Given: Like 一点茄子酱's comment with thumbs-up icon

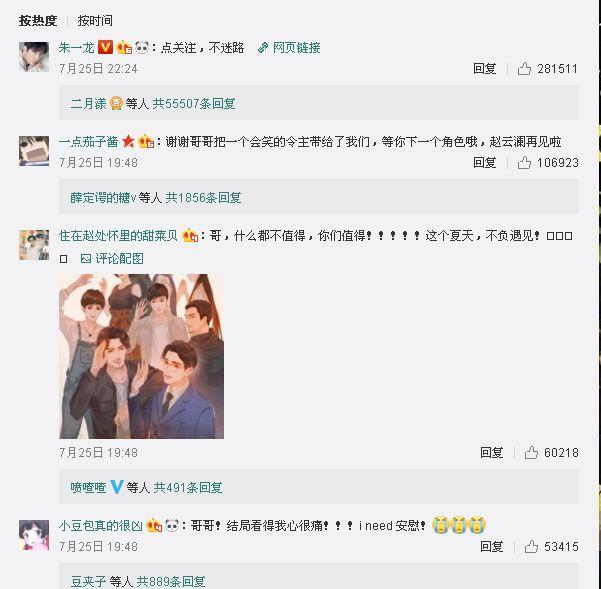Looking at the screenshot, I should 524,163.
